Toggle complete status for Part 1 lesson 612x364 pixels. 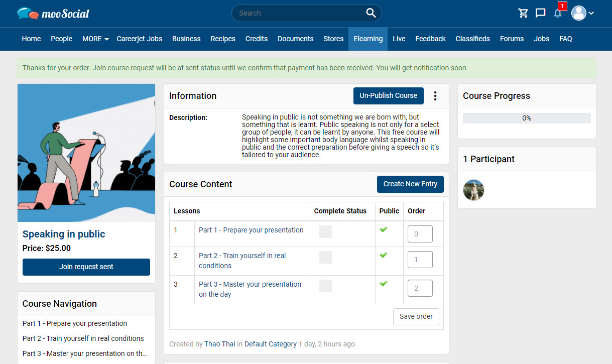pos(325,231)
